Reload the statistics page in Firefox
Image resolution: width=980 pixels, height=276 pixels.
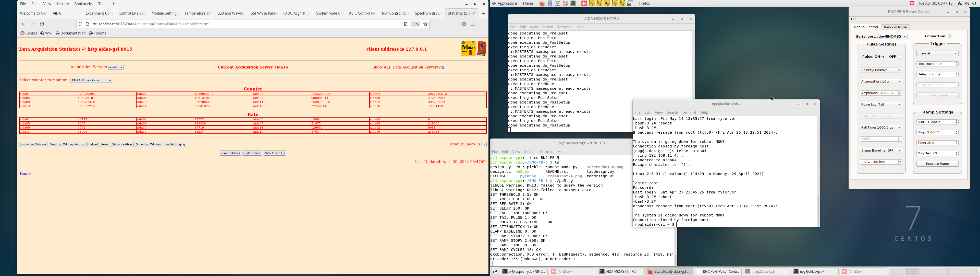pos(42,24)
